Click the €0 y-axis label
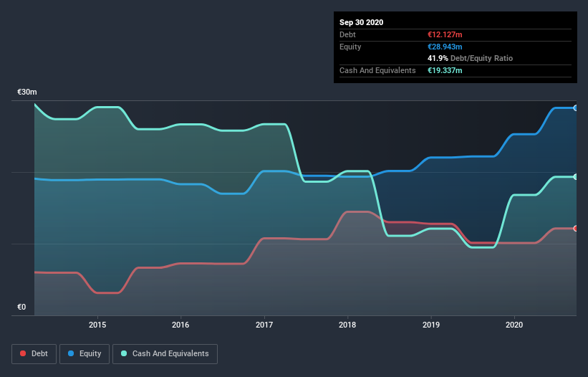 pyautogui.click(x=21, y=307)
